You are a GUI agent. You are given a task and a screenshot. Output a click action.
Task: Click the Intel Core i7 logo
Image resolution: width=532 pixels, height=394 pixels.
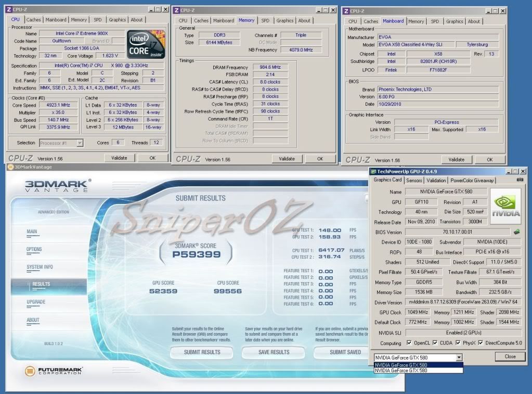(146, 44)
